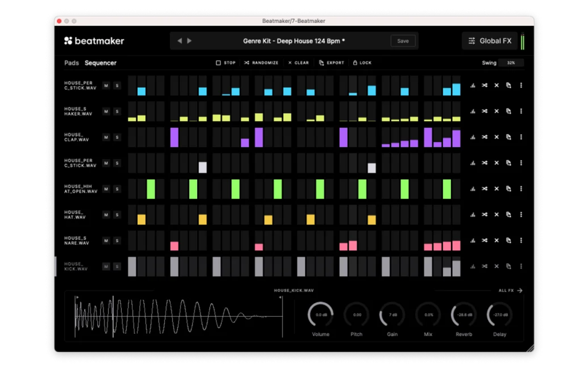Copy the HOUSE_SHAKER.WAV row pattern
The height and width of the screenshot is (371, 588).
[x=509, y=111]
